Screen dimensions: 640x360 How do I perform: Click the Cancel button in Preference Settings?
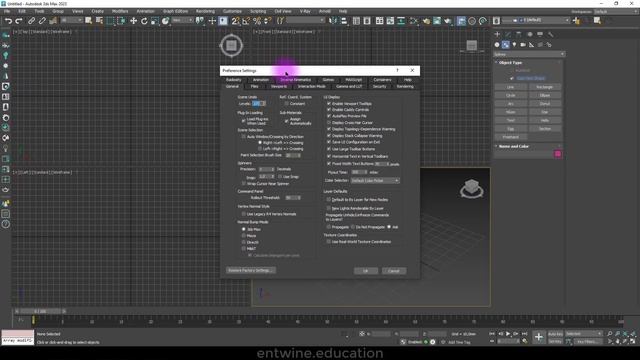394,271
